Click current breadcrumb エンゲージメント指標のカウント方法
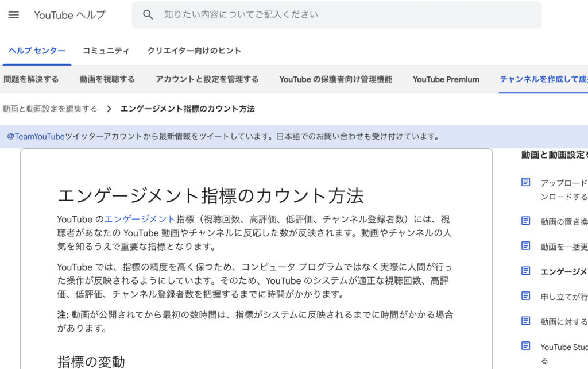Image resolution: width=588 pixels, height=369 pixels. (x=188, y=109)
